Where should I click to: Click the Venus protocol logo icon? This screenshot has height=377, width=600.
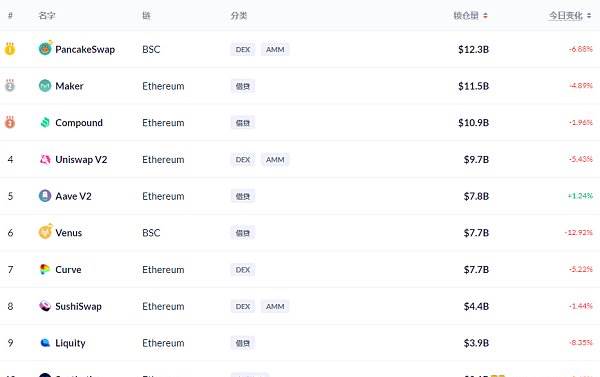coord(45,232)
